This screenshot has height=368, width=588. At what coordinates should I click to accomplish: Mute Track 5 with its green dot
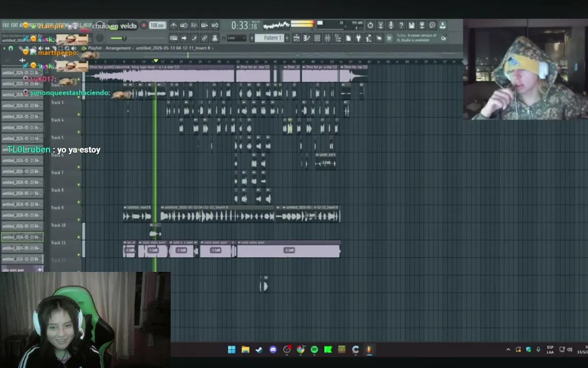point(79,149)
